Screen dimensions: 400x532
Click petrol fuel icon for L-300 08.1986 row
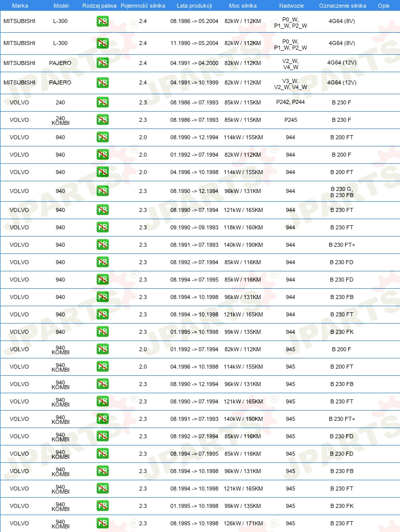pos(102,22)
